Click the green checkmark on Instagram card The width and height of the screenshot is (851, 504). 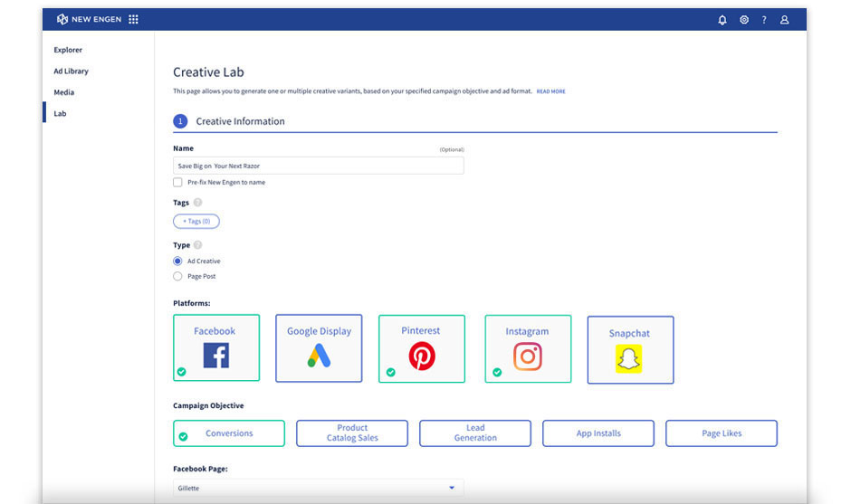497,372
